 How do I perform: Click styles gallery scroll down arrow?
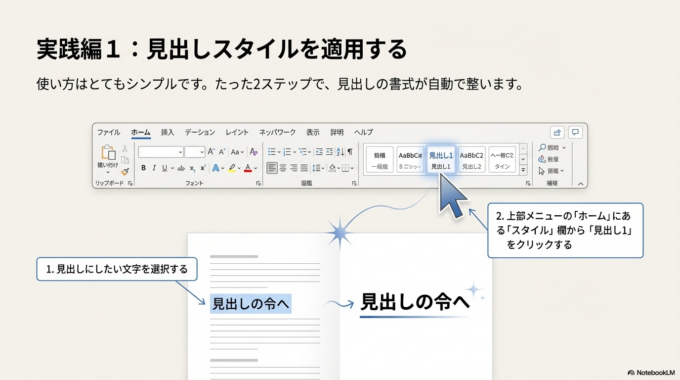coord(523,160)
